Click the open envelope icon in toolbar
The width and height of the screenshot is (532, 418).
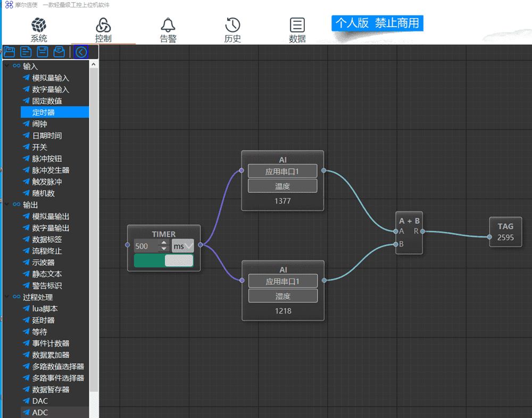coord(60,52)
